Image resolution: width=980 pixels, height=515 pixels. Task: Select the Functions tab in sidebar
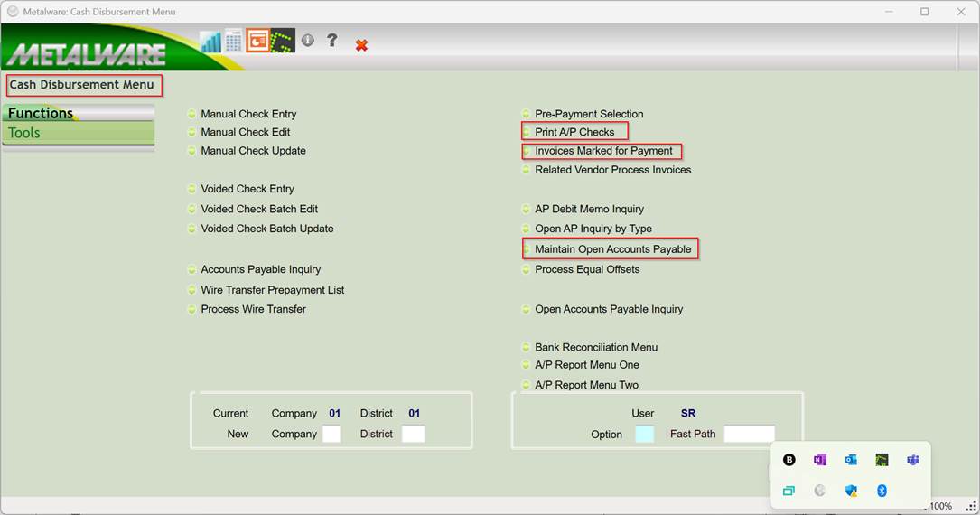pyautogui.click(x=78, y=113)
